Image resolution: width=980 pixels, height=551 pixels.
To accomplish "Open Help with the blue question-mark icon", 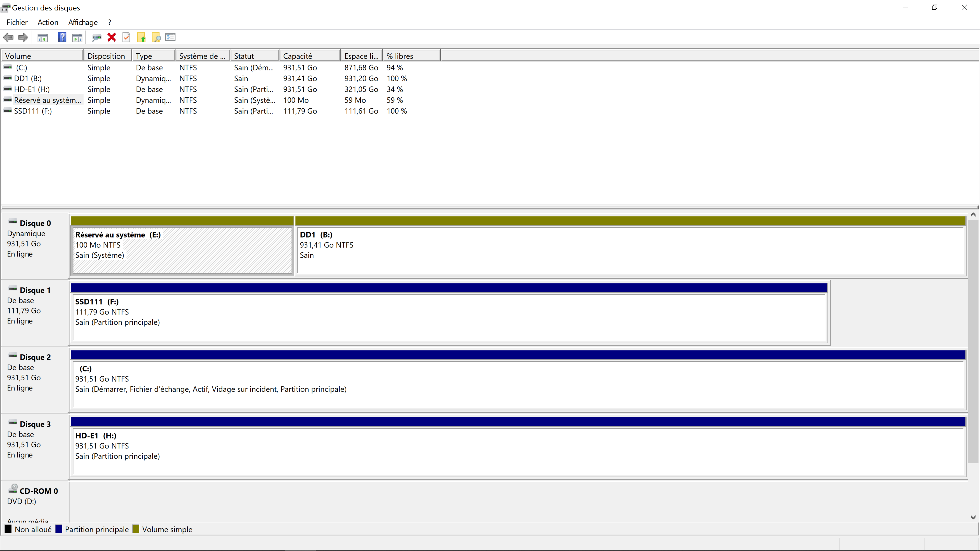I will coord(62,37).
